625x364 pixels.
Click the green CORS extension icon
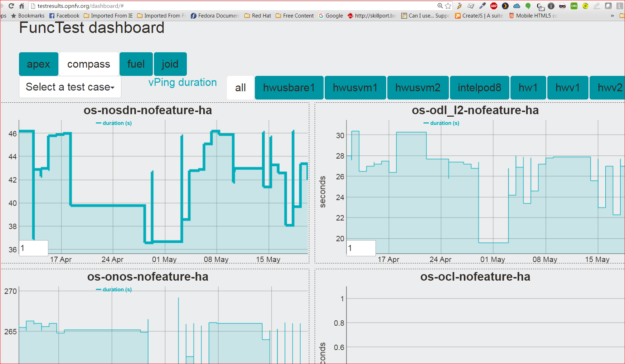point(574,6)
